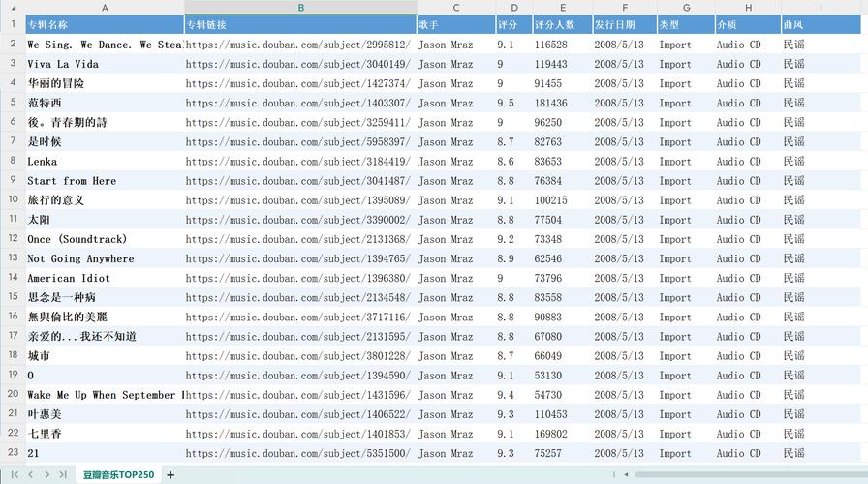This screenshot has height=484, width=868.
Task: Select rating count cell 116528
Action: click(x=563, y=45)
